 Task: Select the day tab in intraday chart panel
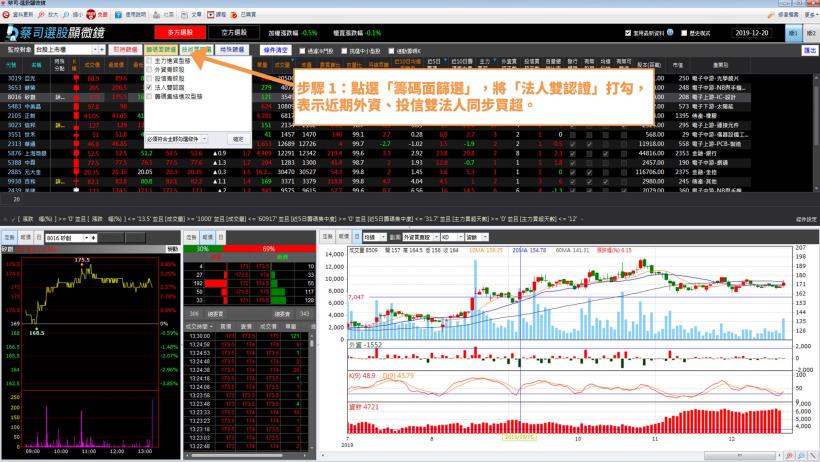click(39, 238)
